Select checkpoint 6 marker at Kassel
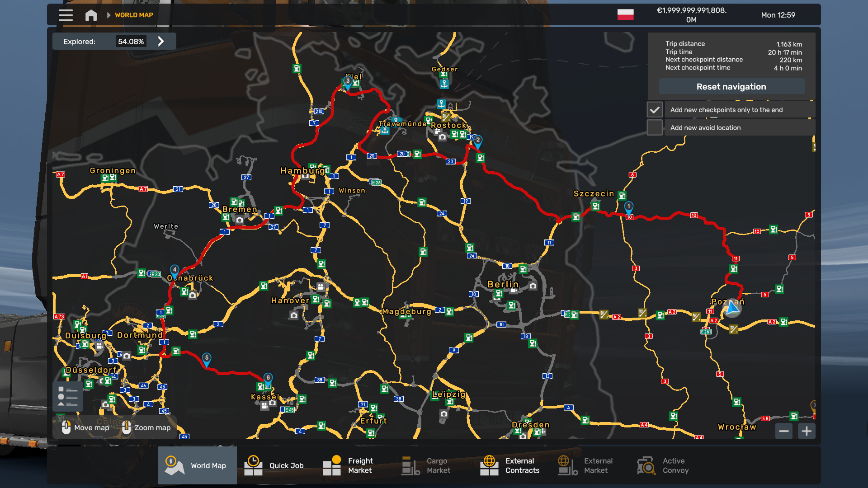This screenshot has width=868, height=488. point(268,379)
